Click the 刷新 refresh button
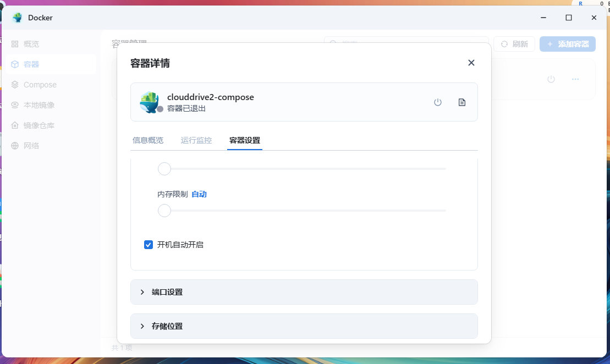 tap(514, 44)
